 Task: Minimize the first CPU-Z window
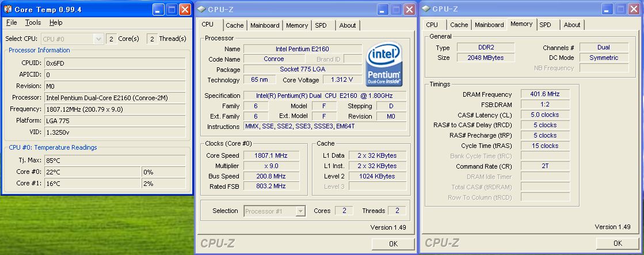pos(383,9)
